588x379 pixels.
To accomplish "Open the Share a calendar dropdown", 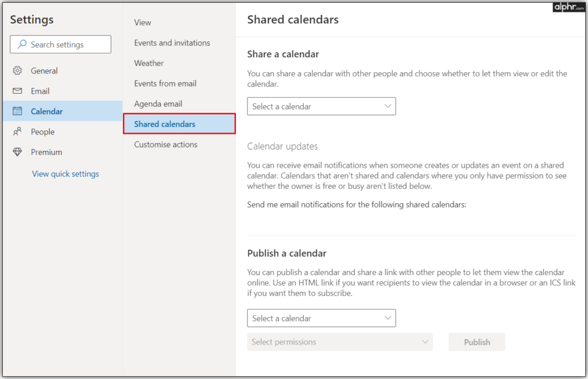I will coord(321,106).
